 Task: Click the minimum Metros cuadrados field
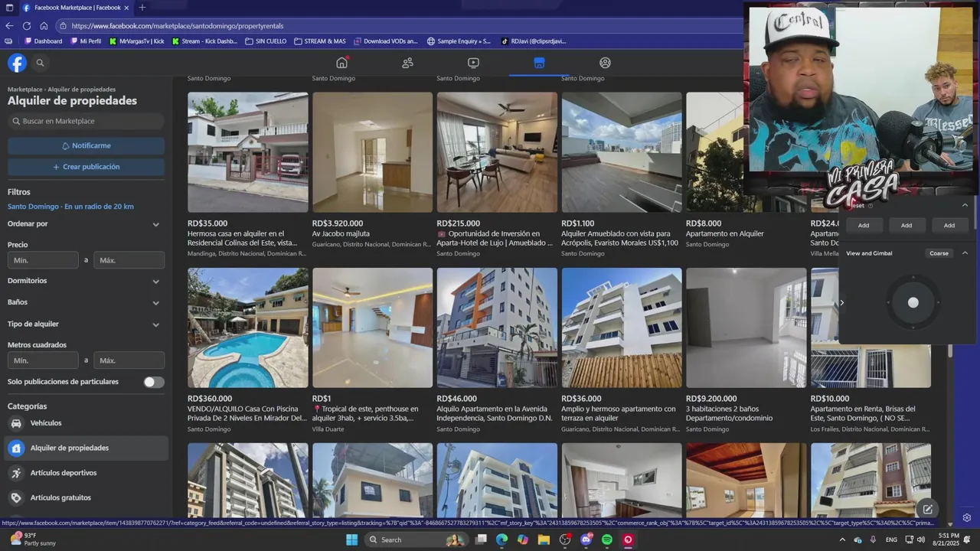[43, 360]
